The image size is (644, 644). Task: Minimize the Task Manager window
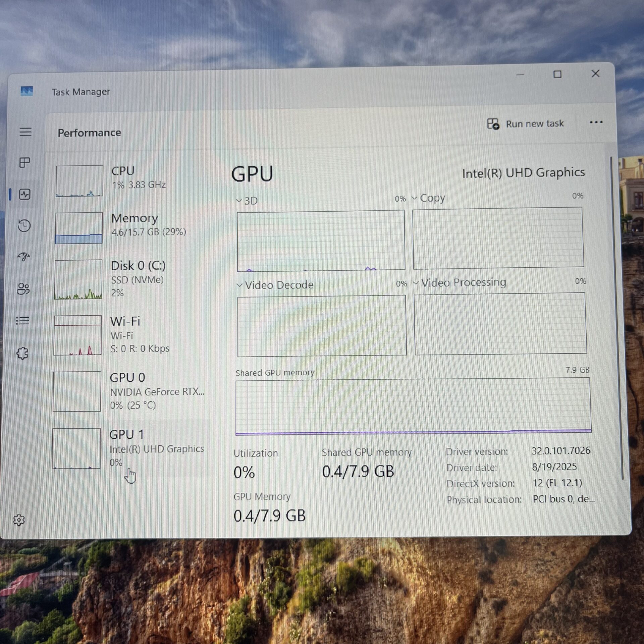point(520,75)
